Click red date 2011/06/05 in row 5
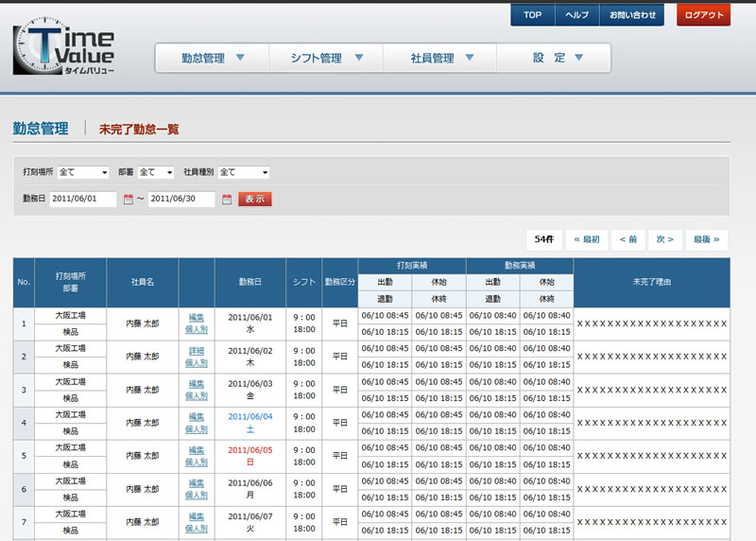The height and width of the screenshot is (541, 756). click(x=250, y=450)
